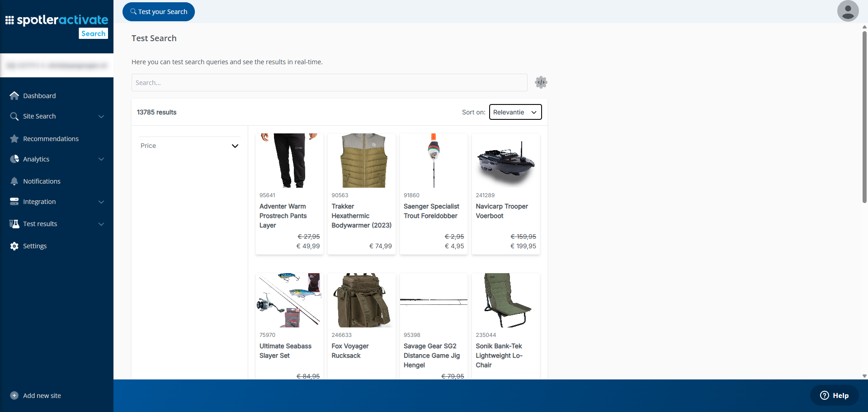The image size is (868, 412).
Task: Focus the Search input field
Action: 330,83
